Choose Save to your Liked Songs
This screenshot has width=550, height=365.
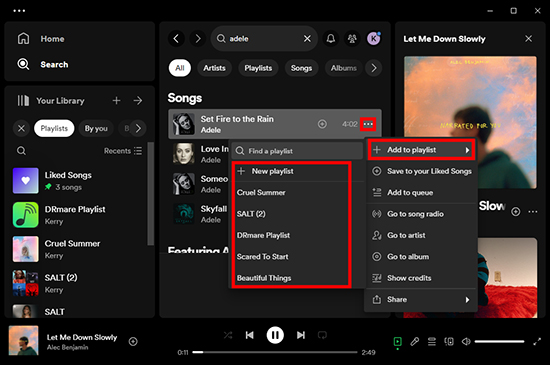[421, 171]
